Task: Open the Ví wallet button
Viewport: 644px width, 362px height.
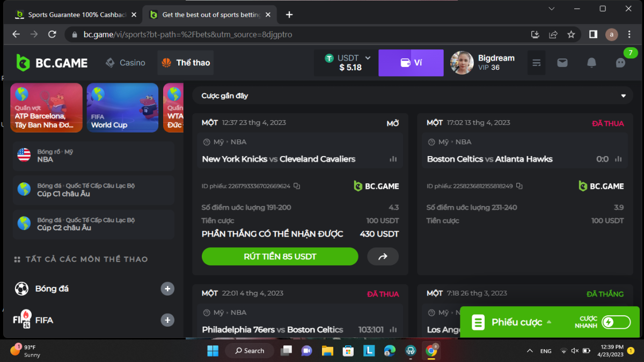Action: [411, 63]
